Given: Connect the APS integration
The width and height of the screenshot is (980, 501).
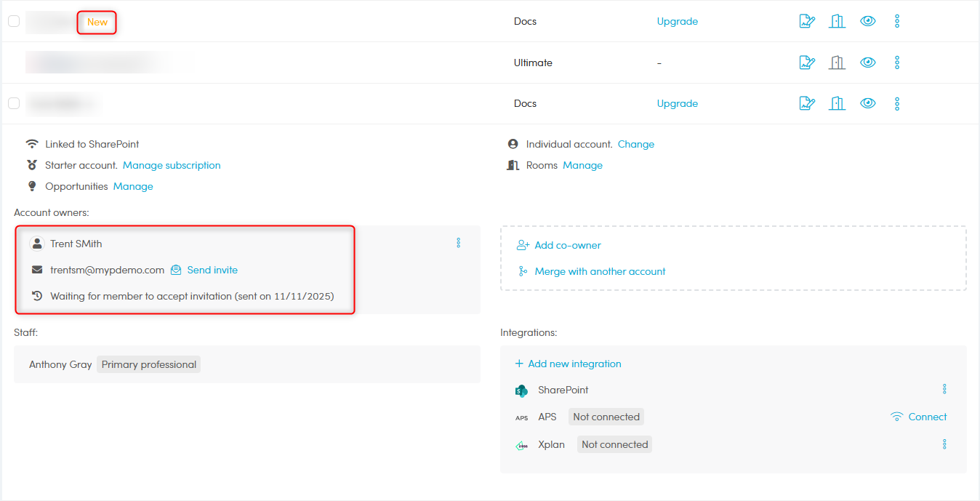Looking at the screenshot, I should [x=927, y=417].
